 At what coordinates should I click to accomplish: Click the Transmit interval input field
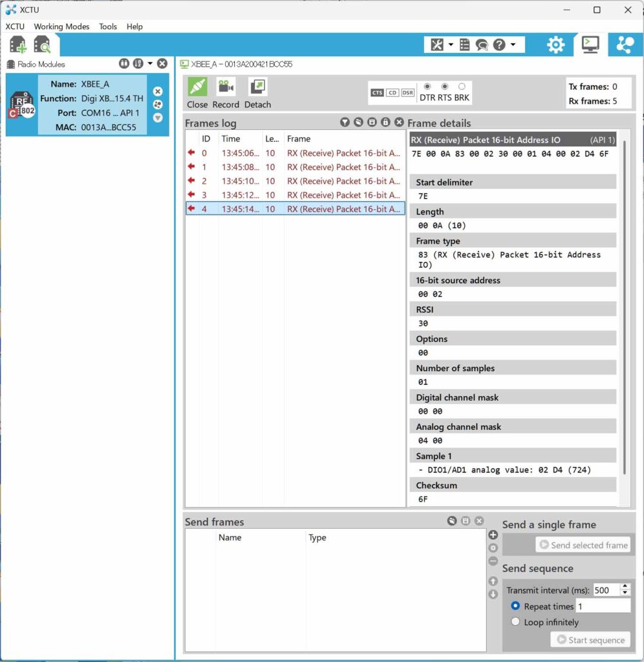(x=606, y=590)
